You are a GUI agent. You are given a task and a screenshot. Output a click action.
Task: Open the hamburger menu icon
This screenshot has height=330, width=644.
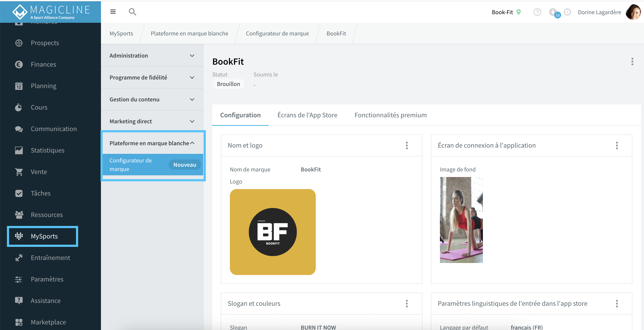113,12
